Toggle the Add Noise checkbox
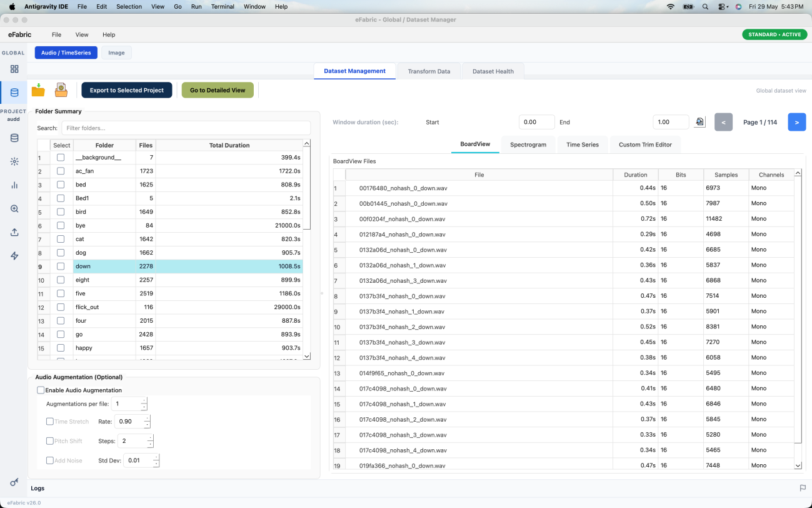This screenshot has width=812, height=508. tap(50, 460)
